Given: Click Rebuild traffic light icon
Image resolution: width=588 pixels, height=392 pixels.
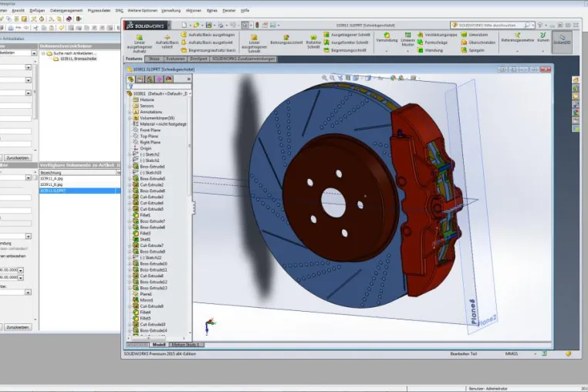Looking at the screenshot, I should 257,25.
